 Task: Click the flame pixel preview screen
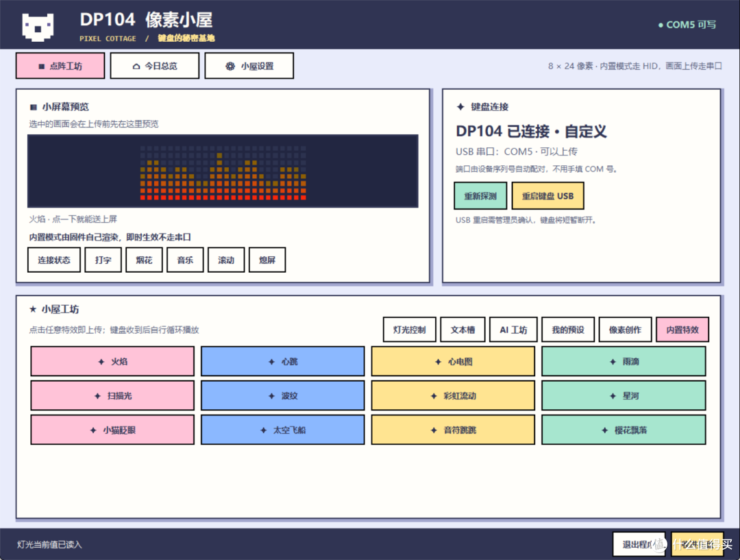[223, 171]
